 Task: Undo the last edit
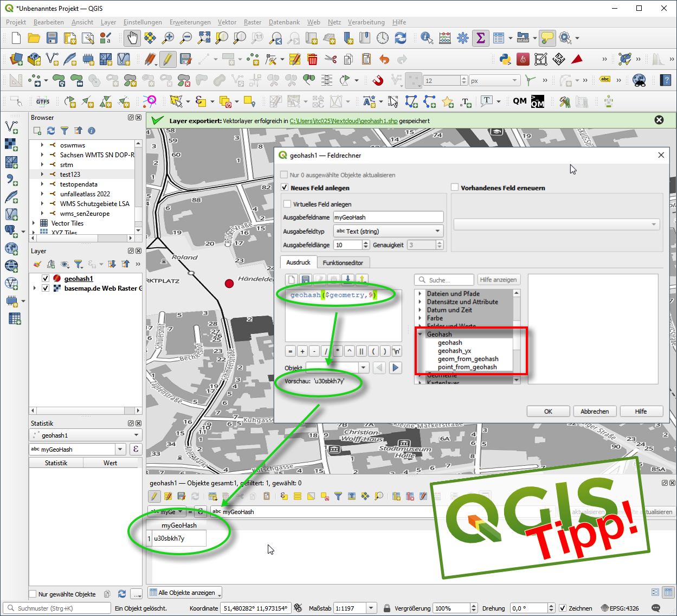pyautogui.click(x=384, y=59)
